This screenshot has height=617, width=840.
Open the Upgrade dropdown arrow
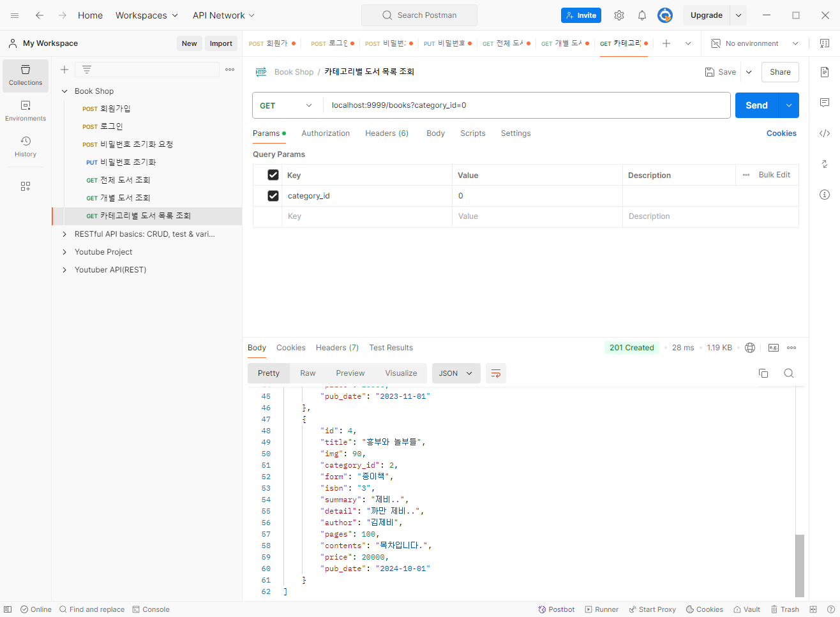pos(739,15)
